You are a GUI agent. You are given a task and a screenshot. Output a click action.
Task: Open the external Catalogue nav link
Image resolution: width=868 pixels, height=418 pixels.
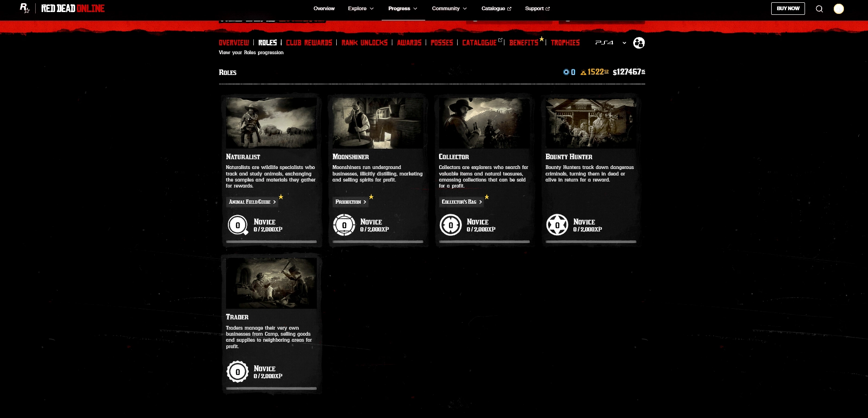pyautogui.click(x=497, y=8)
